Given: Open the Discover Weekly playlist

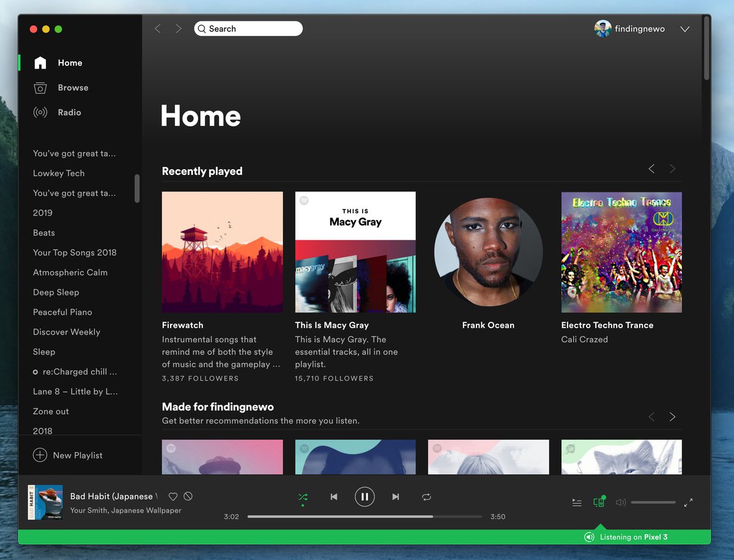Looking at the screenshot, I should (67, 332).
